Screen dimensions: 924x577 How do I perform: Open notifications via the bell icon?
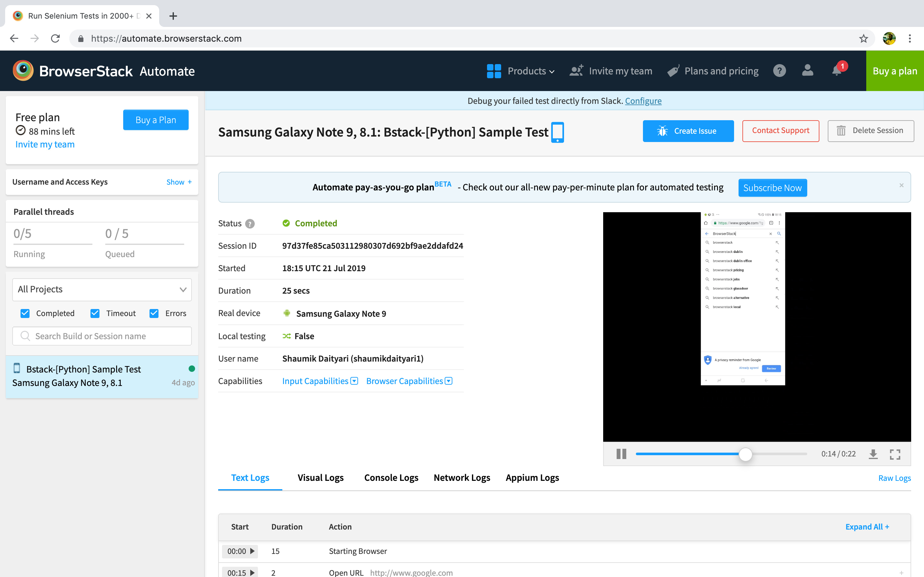[836, 71]
